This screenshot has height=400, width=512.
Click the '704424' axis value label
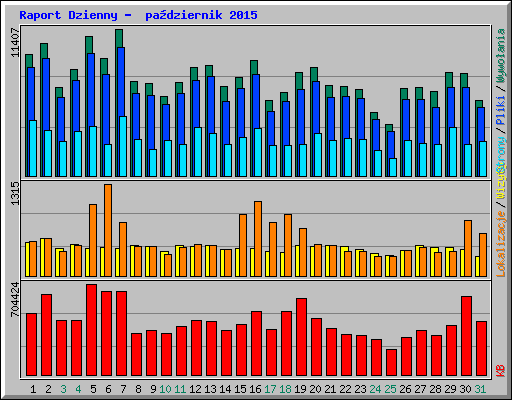point(15,299)
